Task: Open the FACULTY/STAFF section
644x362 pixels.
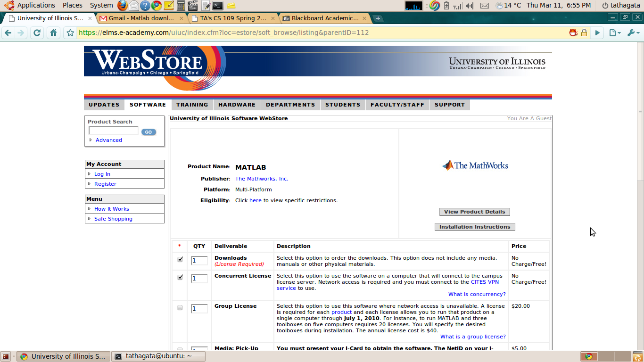Action: [x=397, y=105]
